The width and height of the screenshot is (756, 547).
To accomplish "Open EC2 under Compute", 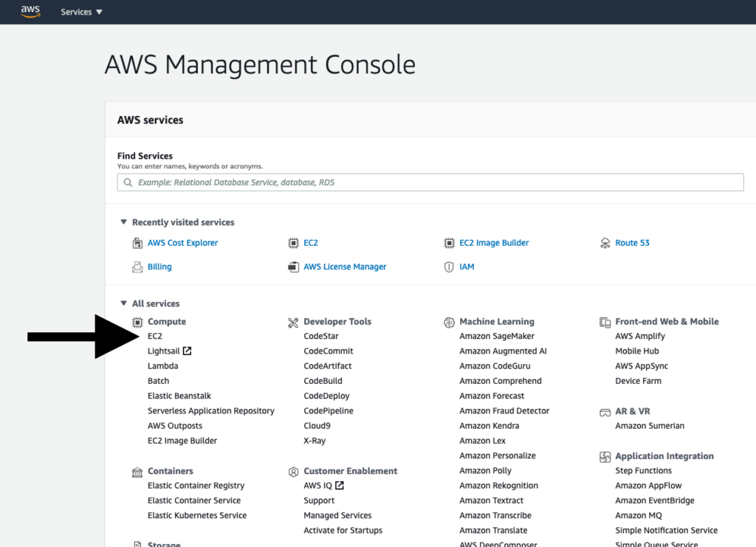I will tap(155, 336).
